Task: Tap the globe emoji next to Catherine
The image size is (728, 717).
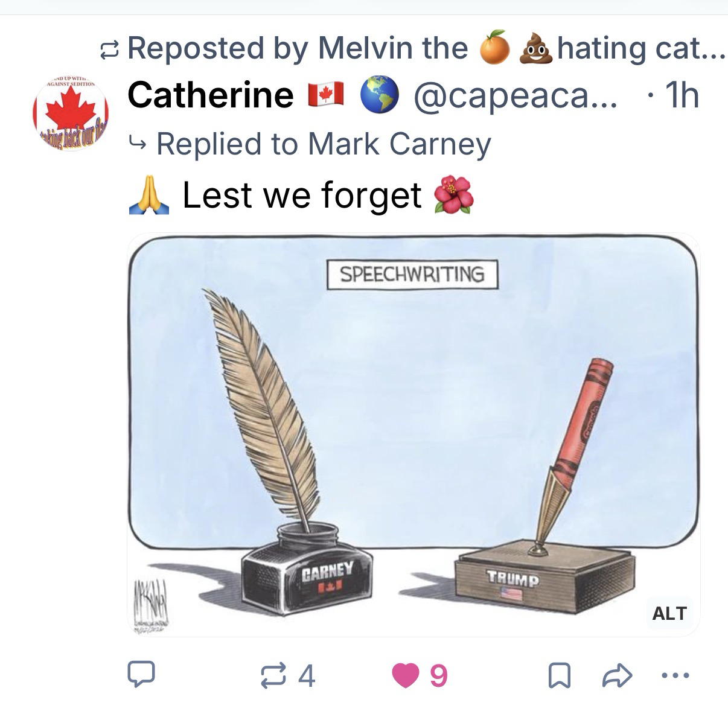Action: tap(380, 96)
